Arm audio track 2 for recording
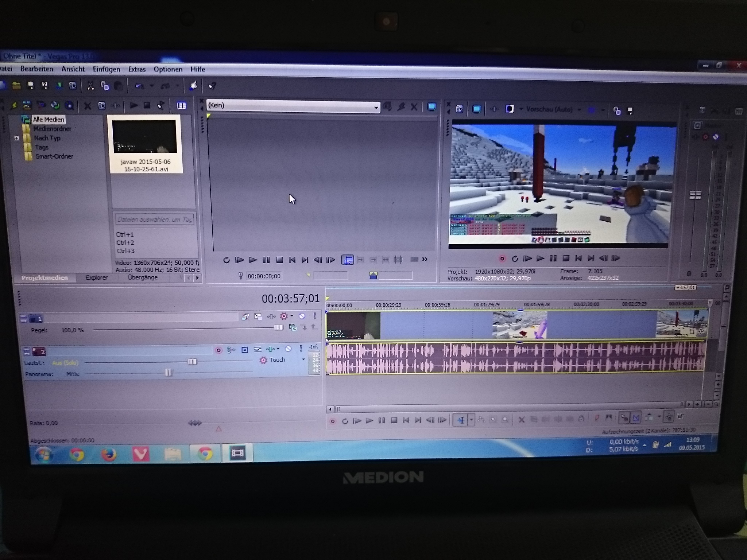Image resolution: width=747 pixels, height=560 pixels. click(218, 350)
